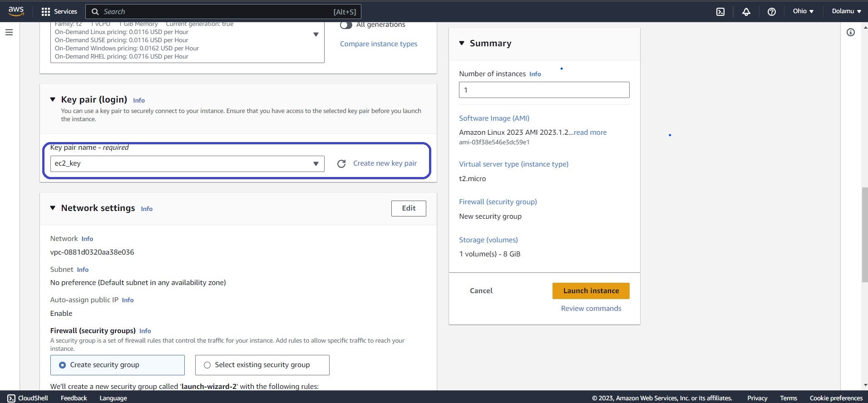Click the On-Demand Windows pricing line

(x=127, y=49)
